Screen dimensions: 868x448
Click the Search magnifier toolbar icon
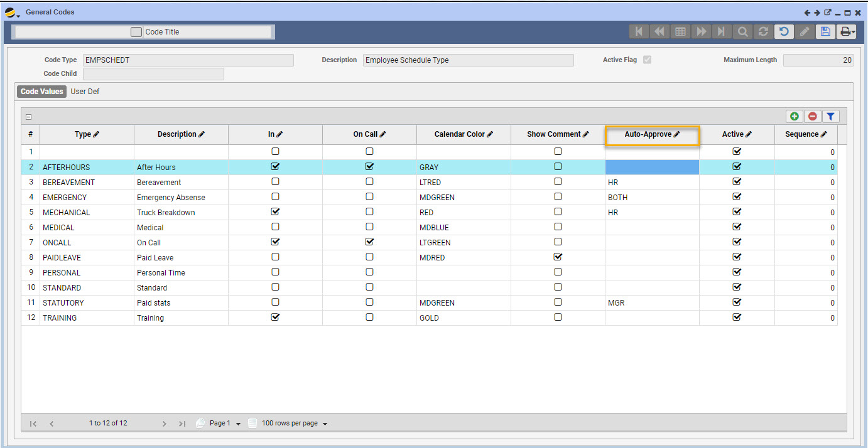click(x=742, y=32)
